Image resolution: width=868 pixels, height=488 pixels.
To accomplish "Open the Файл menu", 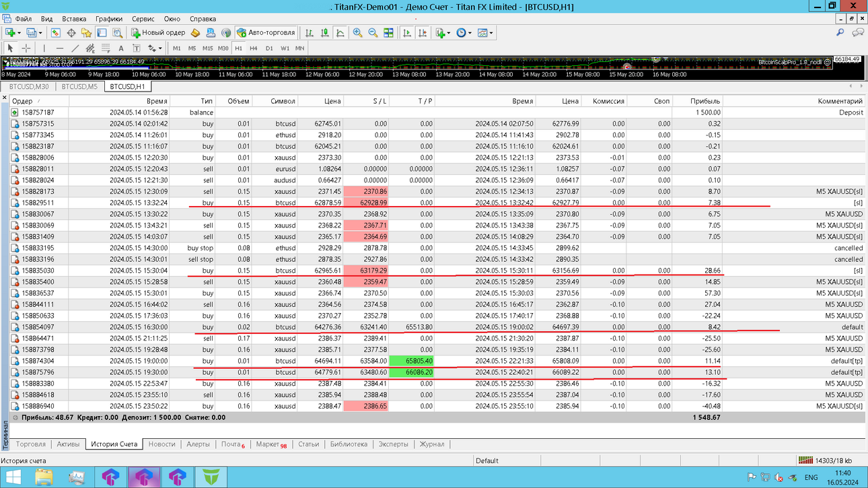I will tap(23, 19).
